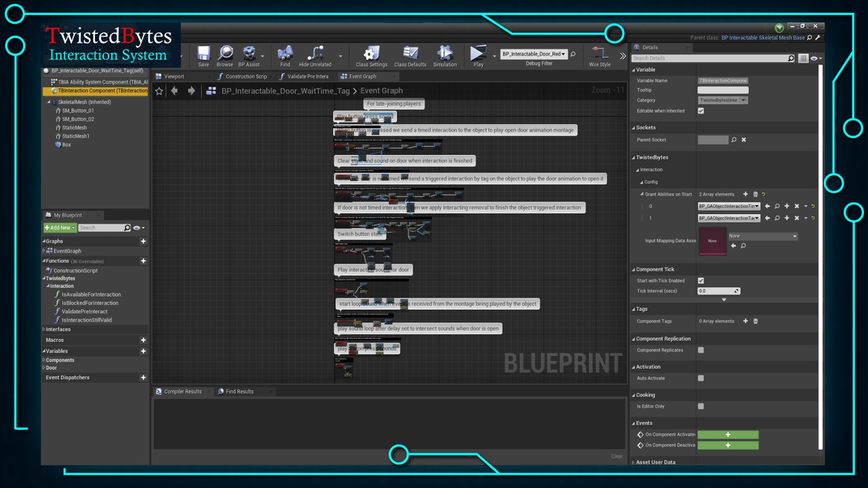
Task: Open the Debug Filter dropdown
Action: pos(532,54)
